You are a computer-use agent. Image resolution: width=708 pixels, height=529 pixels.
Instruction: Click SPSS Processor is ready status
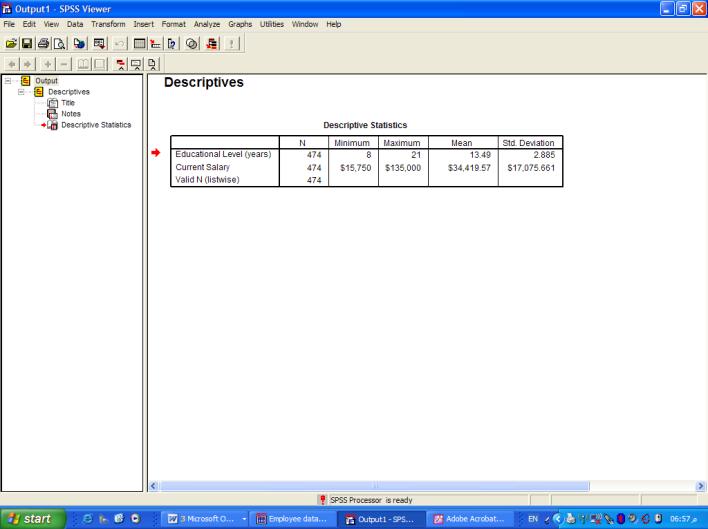point(371,500)
